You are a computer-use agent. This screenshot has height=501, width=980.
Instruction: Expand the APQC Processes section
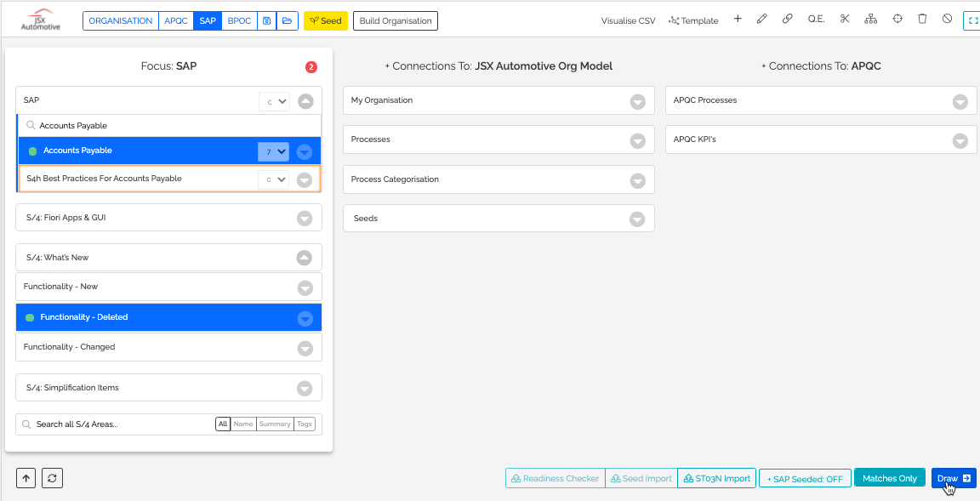[960, 101]
